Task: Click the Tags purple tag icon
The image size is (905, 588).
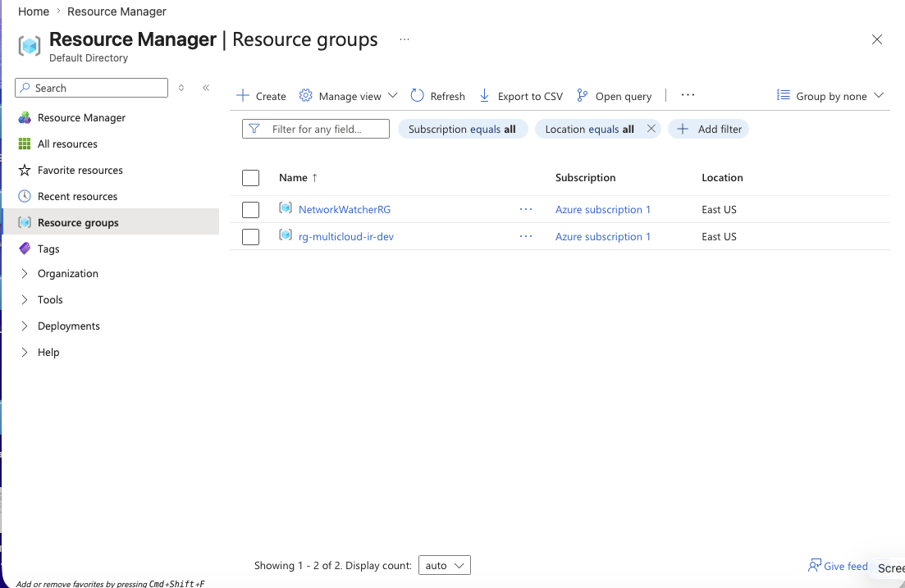Action: point(25,248)
